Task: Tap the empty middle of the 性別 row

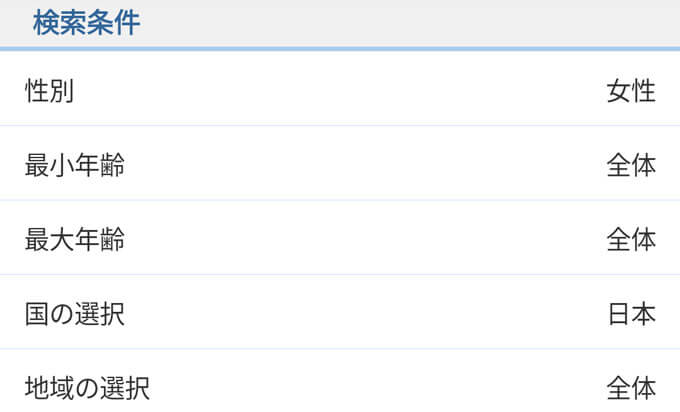Action: [340, 91]
